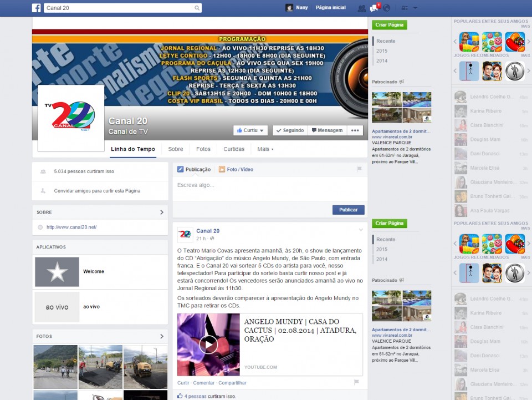Open the notifications globe icon

[x=386, y=8]
